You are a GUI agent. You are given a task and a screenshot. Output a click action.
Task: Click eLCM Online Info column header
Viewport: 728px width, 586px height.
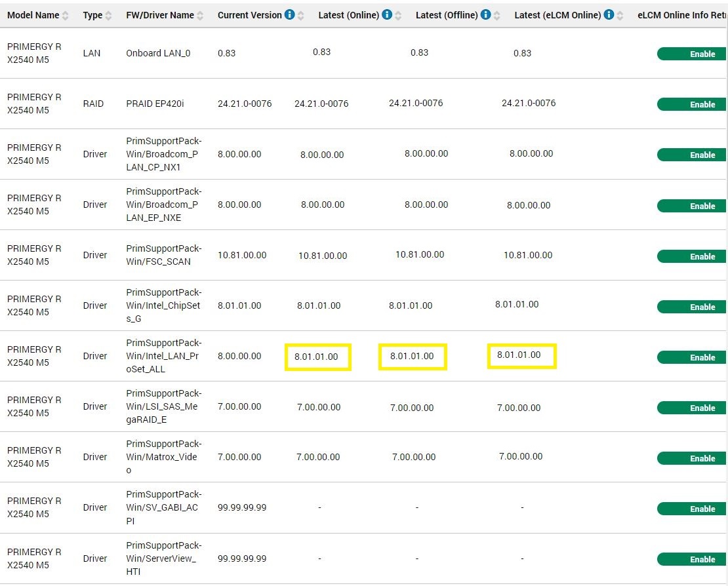[681, 15]
